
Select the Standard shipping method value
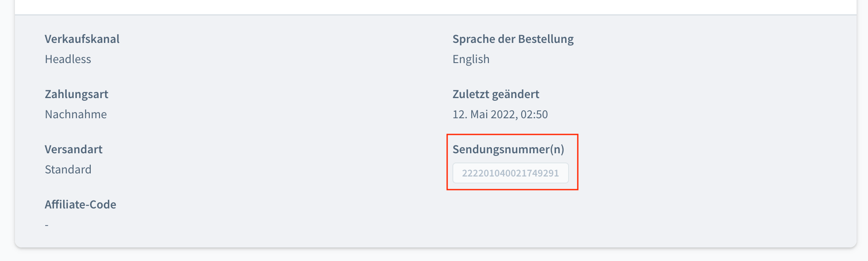click(x=68, y=169)
